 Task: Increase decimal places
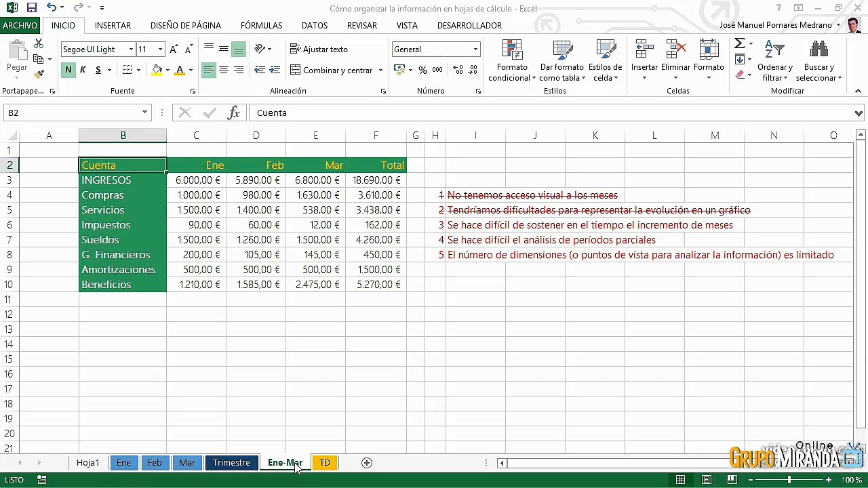(458, 70)
